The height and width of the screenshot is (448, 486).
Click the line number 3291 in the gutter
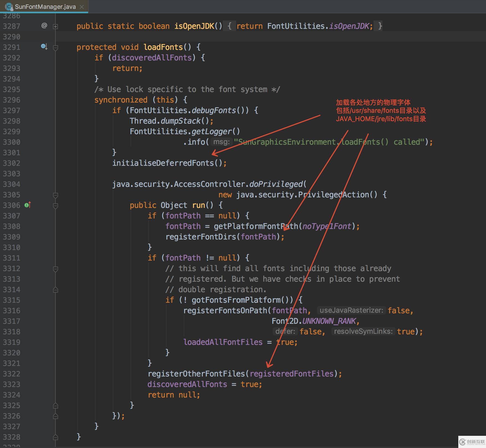click(x=12, y=47)
